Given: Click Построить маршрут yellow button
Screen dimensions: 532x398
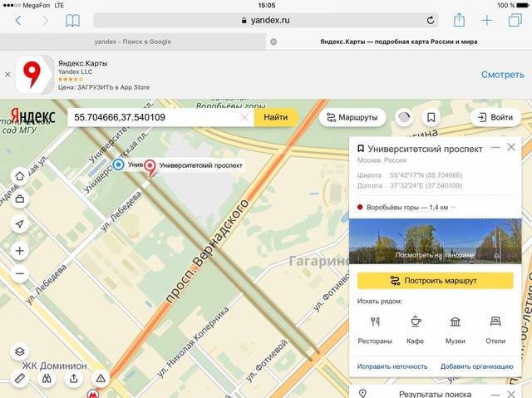Looking at the screenshot, I should [436, 281].
